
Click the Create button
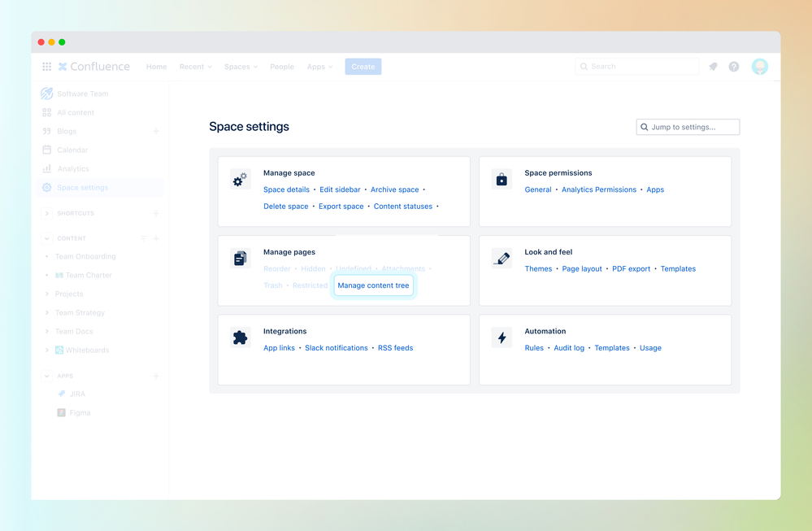(x=363, y=67)
